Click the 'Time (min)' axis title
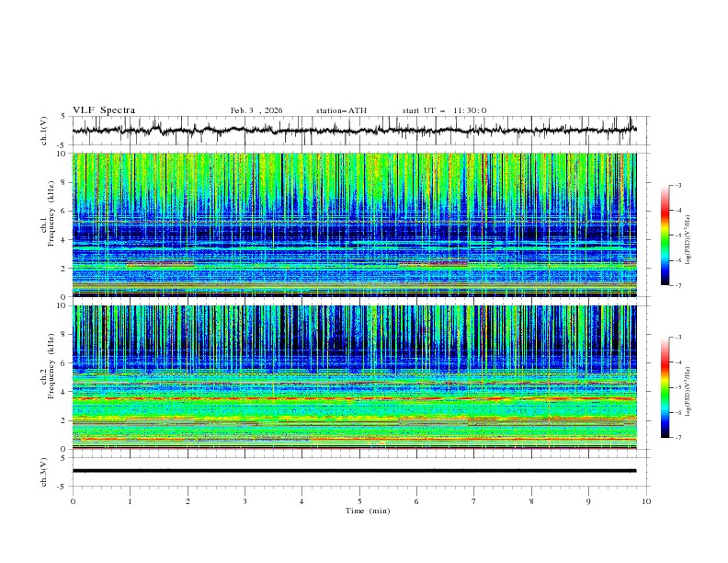 (368, 511)
